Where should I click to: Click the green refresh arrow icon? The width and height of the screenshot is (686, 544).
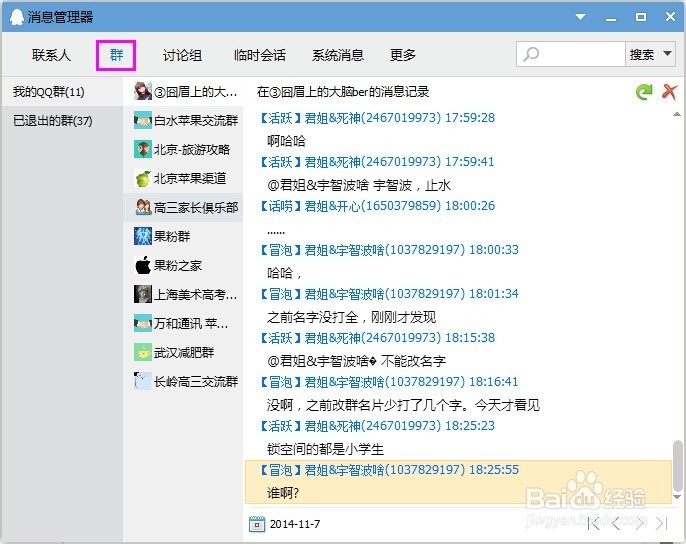(x=644, y=92)
